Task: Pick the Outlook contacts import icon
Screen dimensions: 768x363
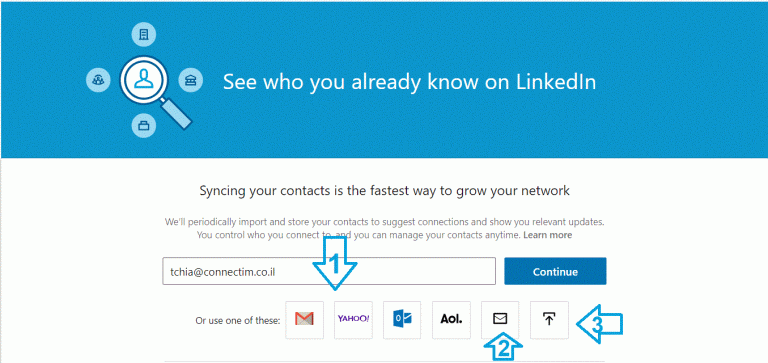Action: pyautogui.click(x=402, y=320)
